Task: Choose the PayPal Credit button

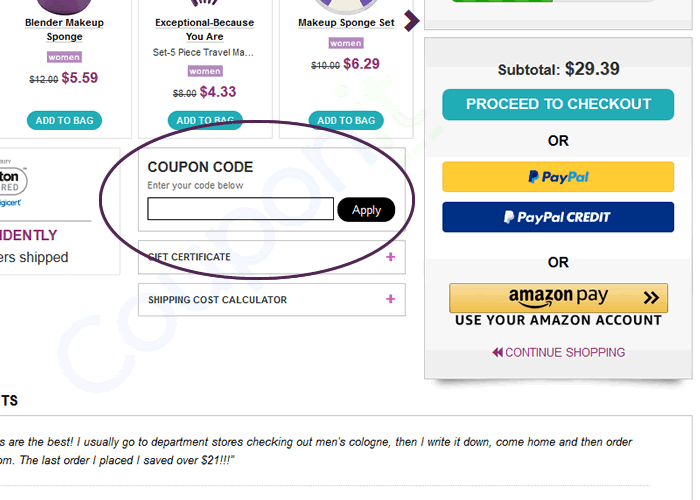Action: pos(558,217)
